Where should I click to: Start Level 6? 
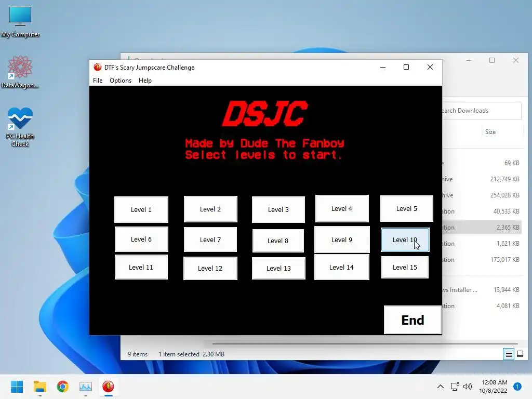(141, 240)
